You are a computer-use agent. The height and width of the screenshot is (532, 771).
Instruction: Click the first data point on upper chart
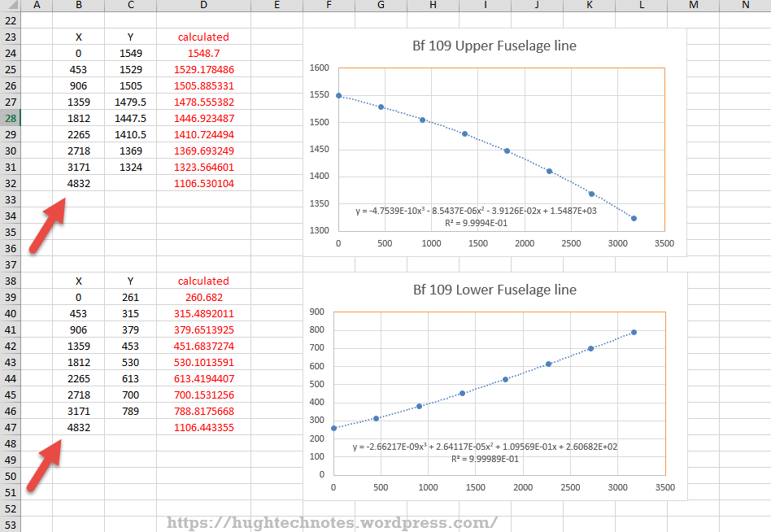[x=338, y=95]
